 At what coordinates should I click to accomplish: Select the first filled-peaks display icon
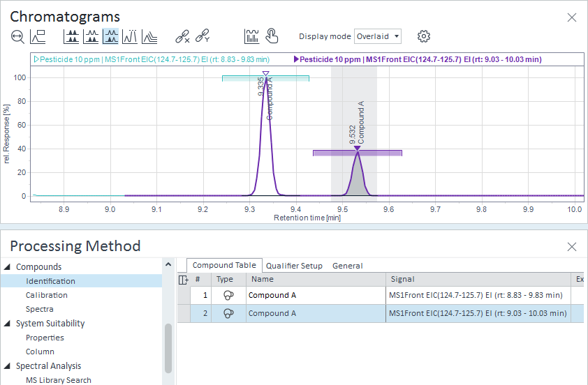coord(71,37)
